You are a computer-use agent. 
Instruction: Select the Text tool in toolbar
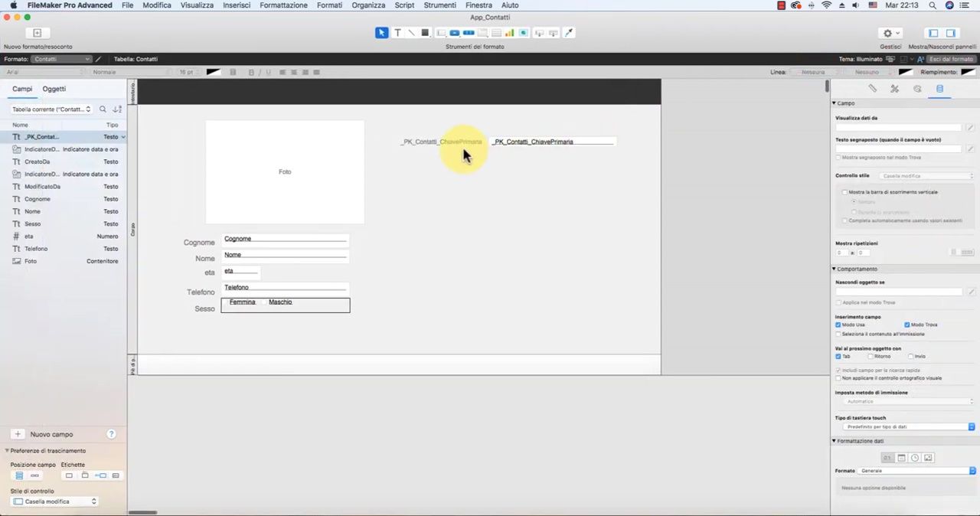[397, 33]
